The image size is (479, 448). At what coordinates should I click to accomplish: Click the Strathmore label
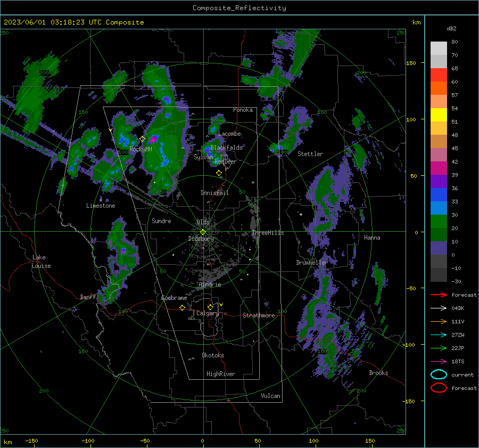(x=259, y=315)
